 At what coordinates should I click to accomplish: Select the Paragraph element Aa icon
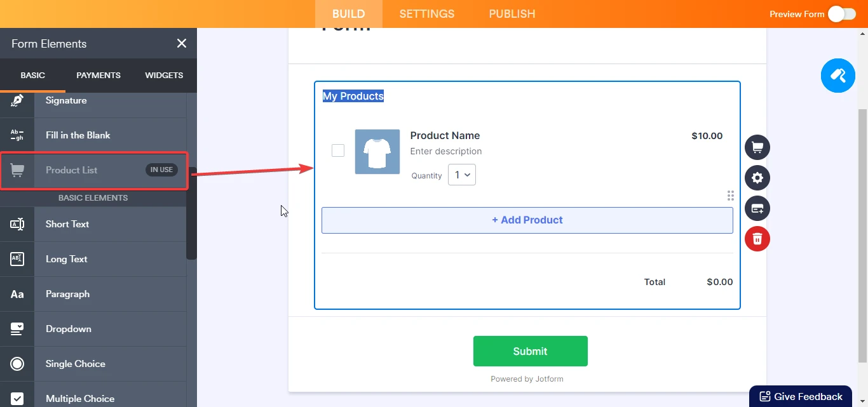click(17, 293)
